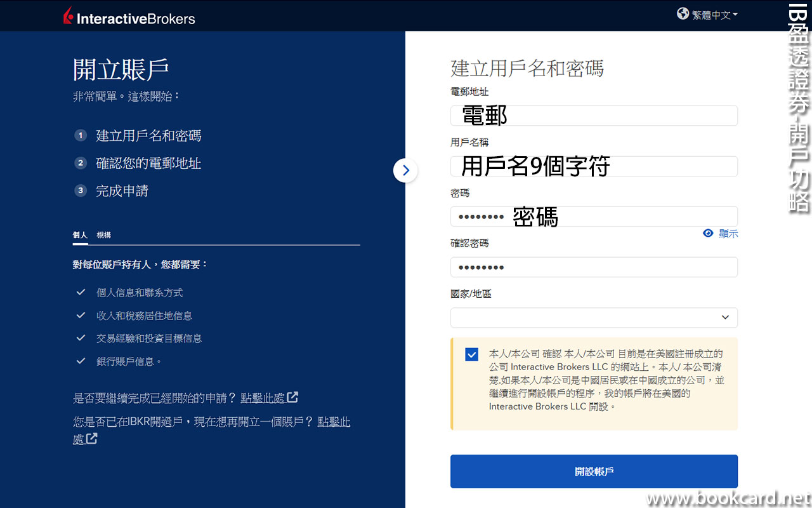
Task: Click the globe language icon
Action: click(x=683, y=14)
